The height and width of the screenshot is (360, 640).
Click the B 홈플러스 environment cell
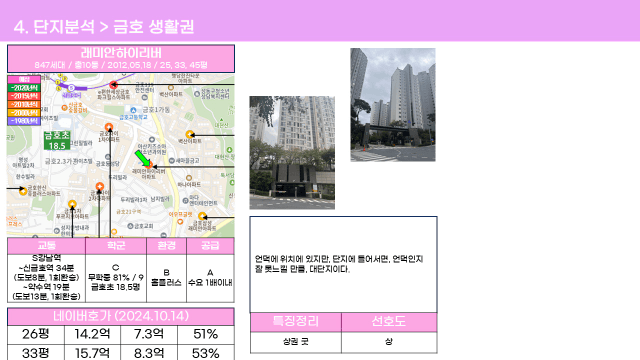point(167,278)
